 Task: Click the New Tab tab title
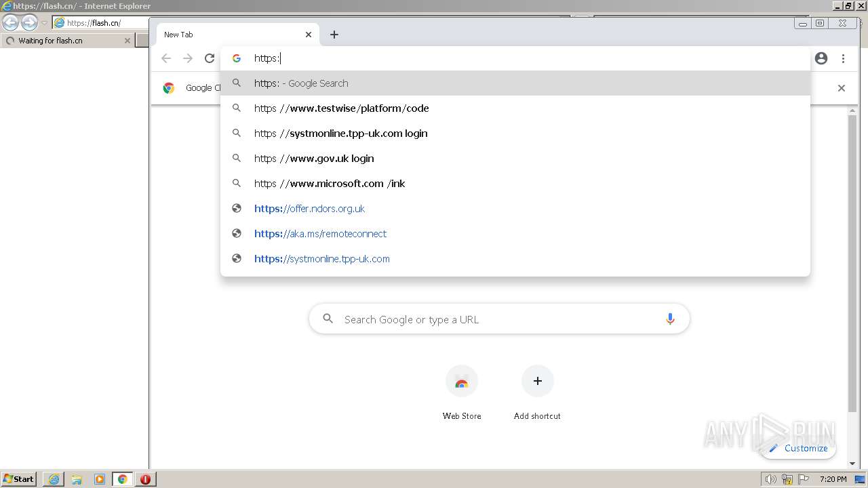pos(178,35)
